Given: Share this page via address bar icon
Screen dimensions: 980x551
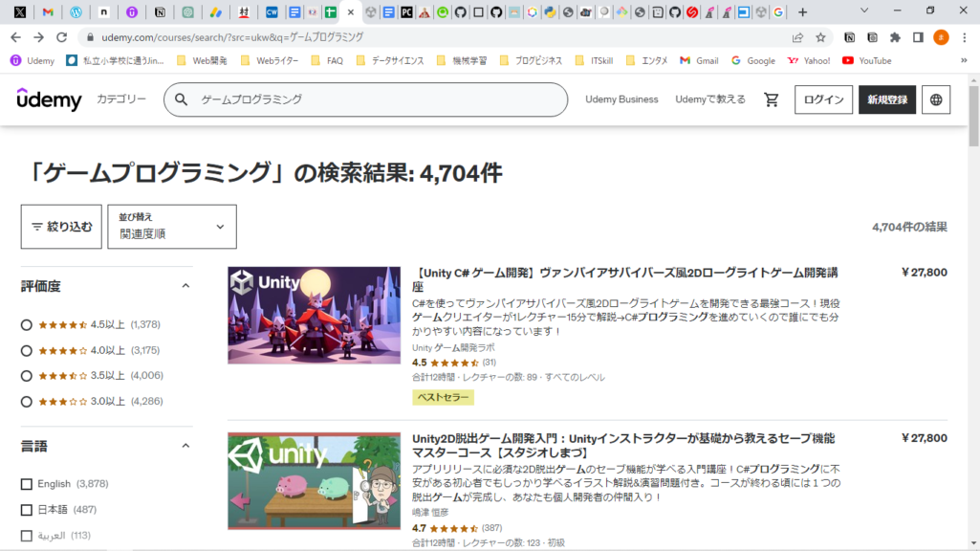Looking at the screenshot, I should [x=797, y=37].
